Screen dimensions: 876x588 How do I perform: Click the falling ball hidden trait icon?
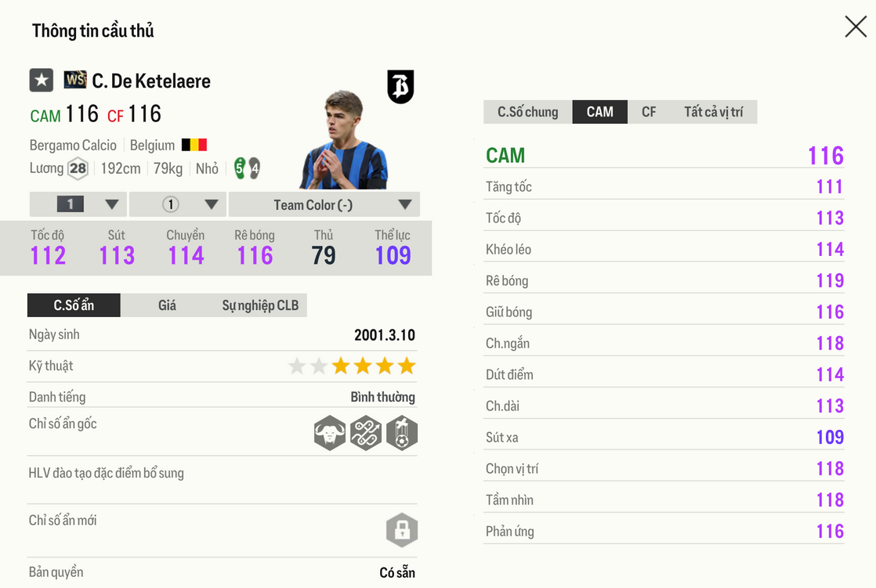[402, 432]
